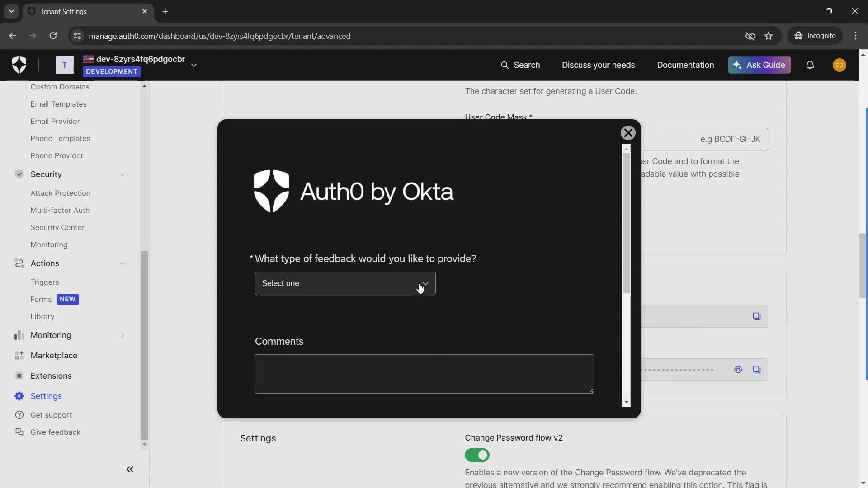Click the Auth0 shield logo in header
Screen dimensions: 868x488
click(x=19, y=65)
